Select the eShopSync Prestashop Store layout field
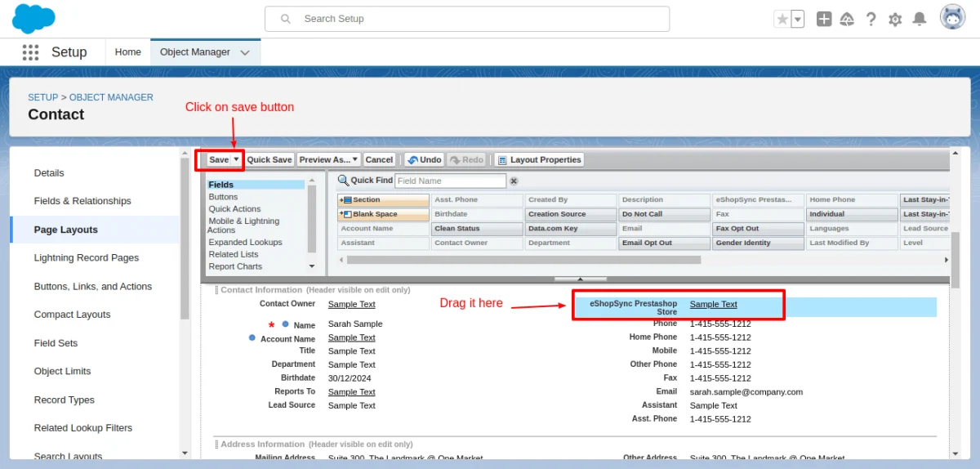Screen dimensions: 980x469 pos(755,307)
